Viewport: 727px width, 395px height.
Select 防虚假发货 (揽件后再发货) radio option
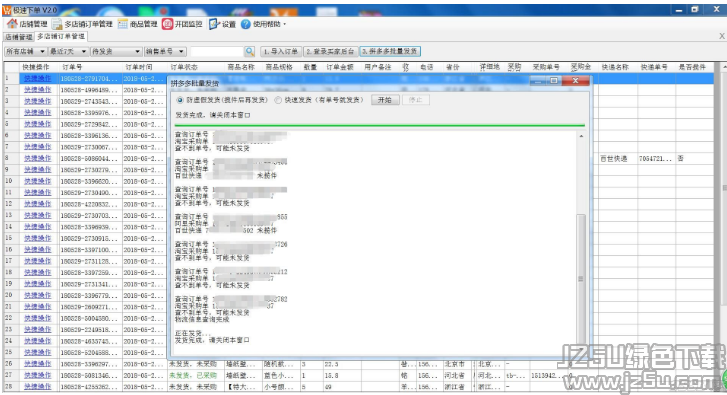pos(180,100)
